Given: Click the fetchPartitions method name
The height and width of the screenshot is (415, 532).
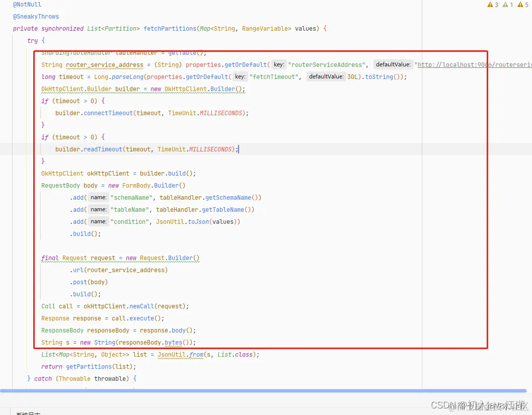Looking at the screenshot, I should pyautogui.click(x=170, y=29).
